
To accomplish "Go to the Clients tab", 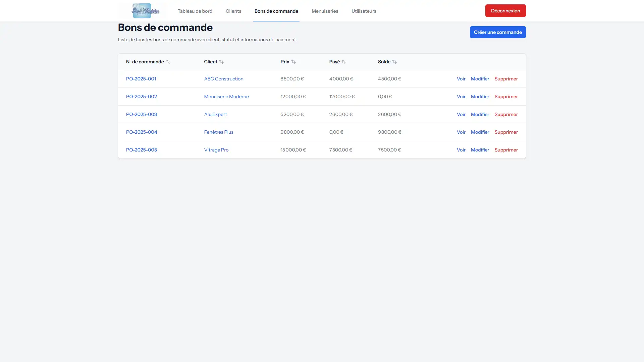I will tap(233, 11).
